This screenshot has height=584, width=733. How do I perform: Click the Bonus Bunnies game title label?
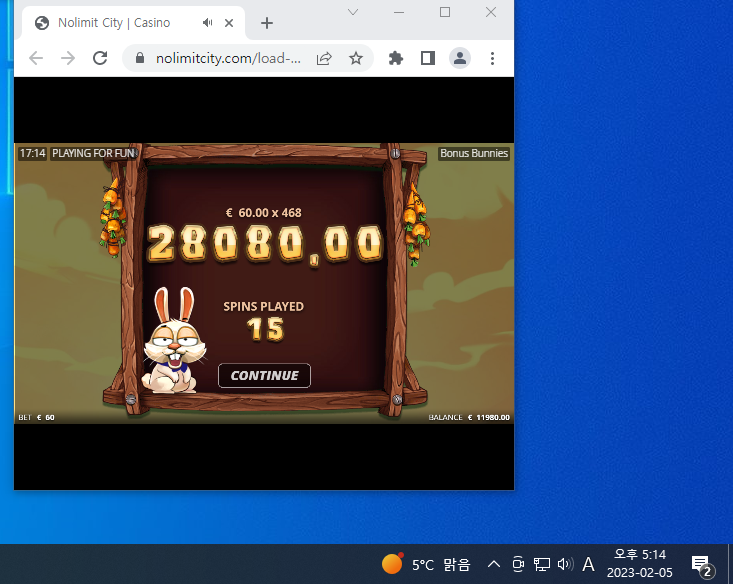474,153
